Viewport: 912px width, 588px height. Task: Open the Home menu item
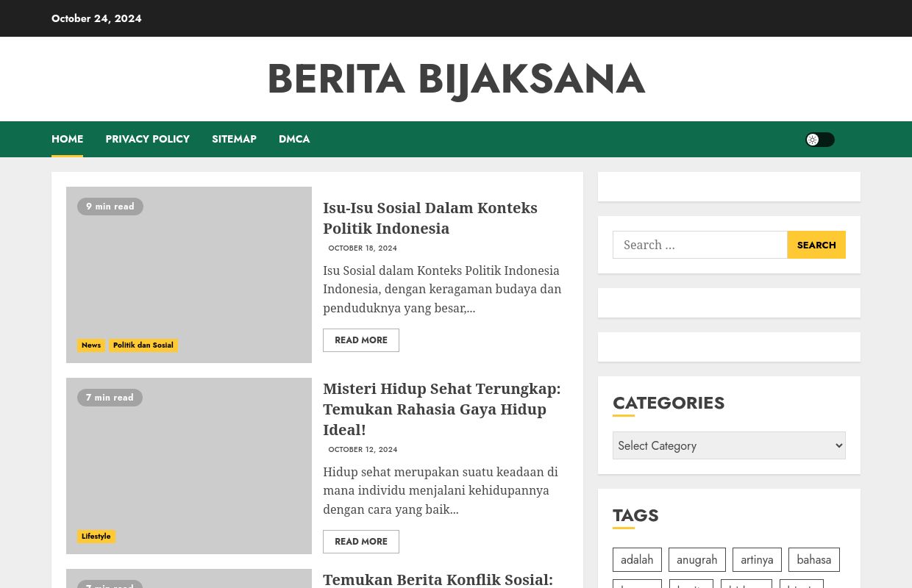[x=67, y=139]
